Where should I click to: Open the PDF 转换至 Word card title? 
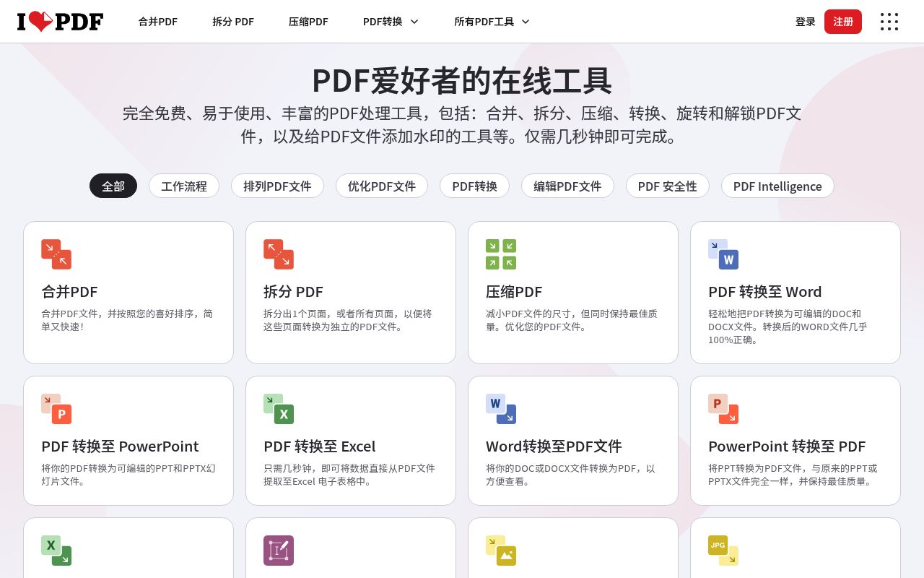click(x=764, y=292)
